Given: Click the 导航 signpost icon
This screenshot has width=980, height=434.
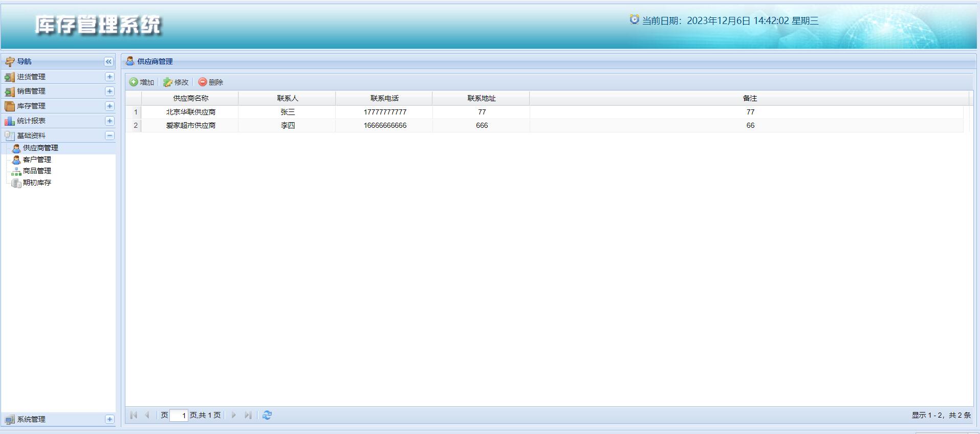Looking at the screenshot, I should tap(10, 62).
